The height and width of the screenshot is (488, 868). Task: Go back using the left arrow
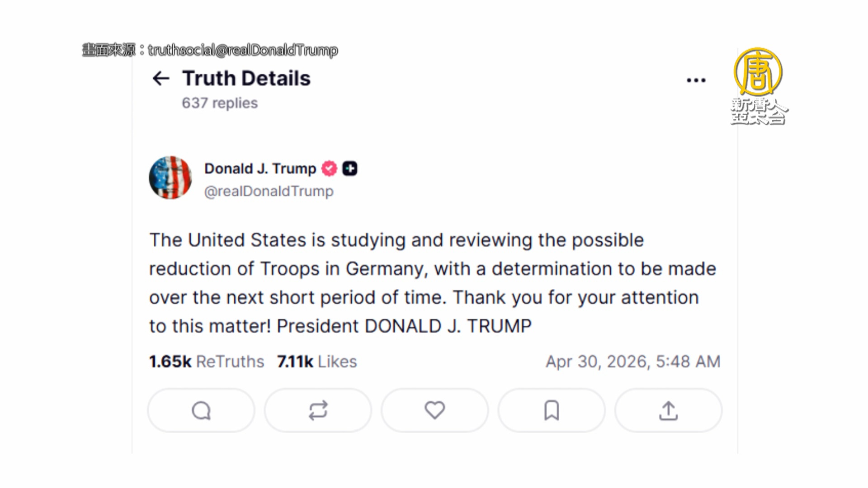point(161,79)
